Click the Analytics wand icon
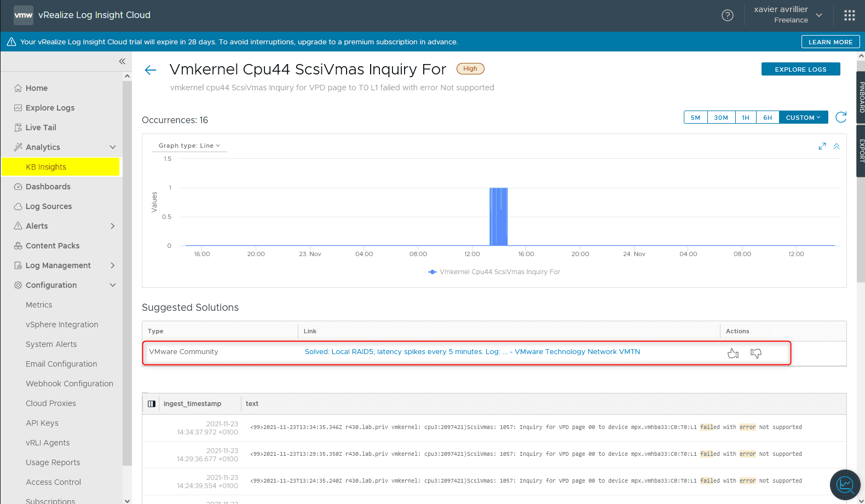 tap(18, 147)
